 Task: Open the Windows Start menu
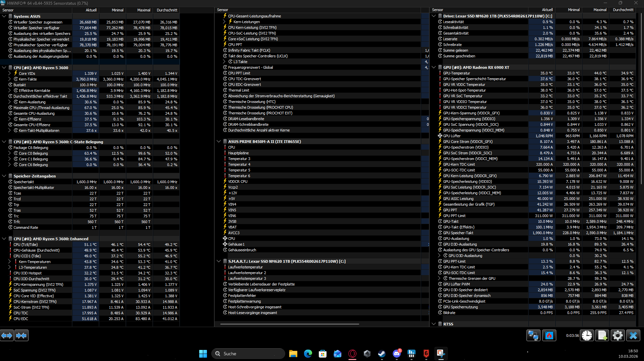point(203,354)
